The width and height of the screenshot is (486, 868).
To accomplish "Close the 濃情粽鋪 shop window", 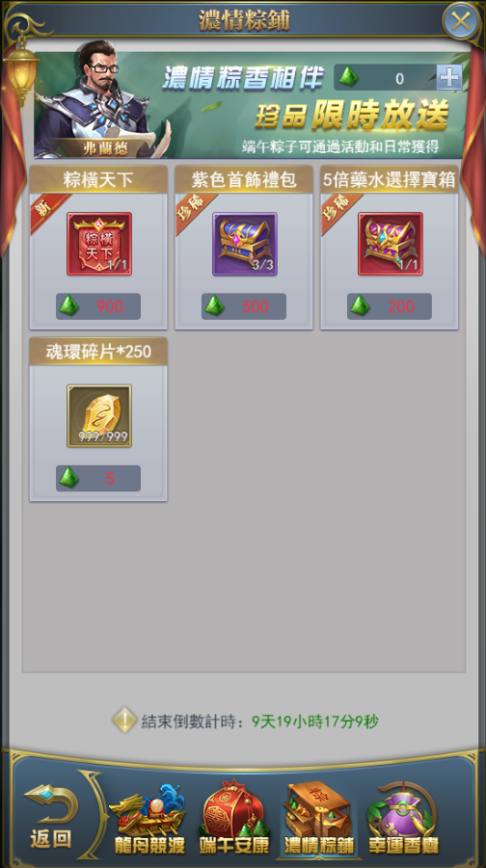I will coord(460,21).
